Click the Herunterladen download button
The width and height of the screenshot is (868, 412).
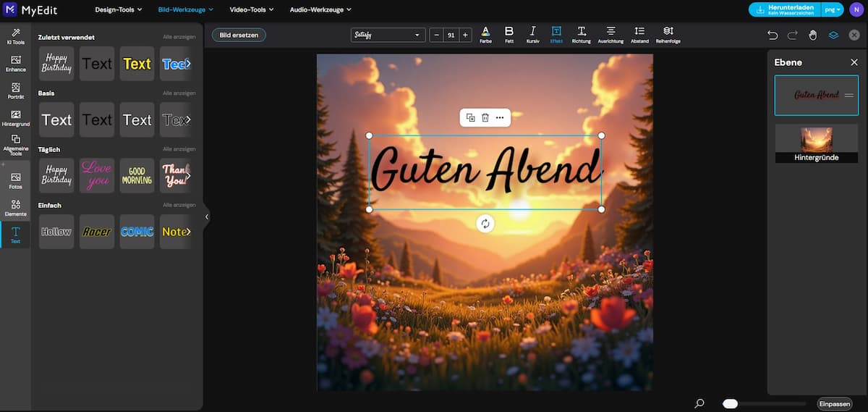point(786,9)
